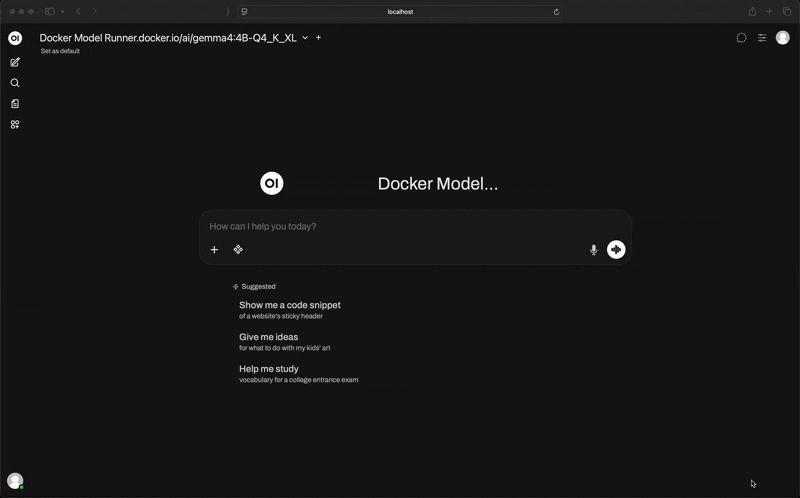The width and height of the screenshot is (800, 498).
Task: Add another model with plus icon
Action: (x=318, y=37)
